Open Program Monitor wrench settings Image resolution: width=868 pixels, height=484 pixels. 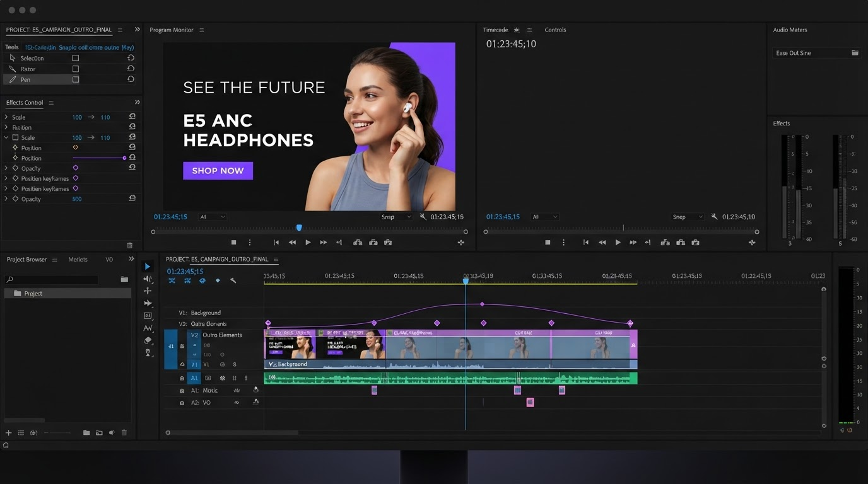pyautogui.click(x=423, y=217)
